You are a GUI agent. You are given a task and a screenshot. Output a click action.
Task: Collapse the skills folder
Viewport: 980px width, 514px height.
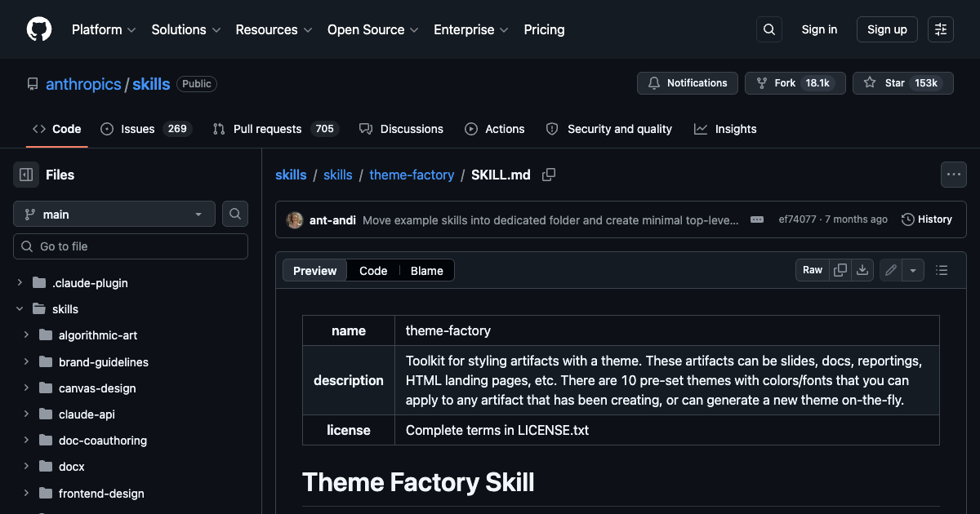click(20, 309)
